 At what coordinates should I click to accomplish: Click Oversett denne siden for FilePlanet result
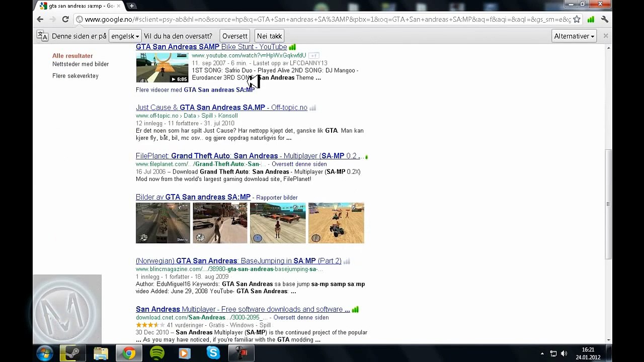tap(300, 164)
